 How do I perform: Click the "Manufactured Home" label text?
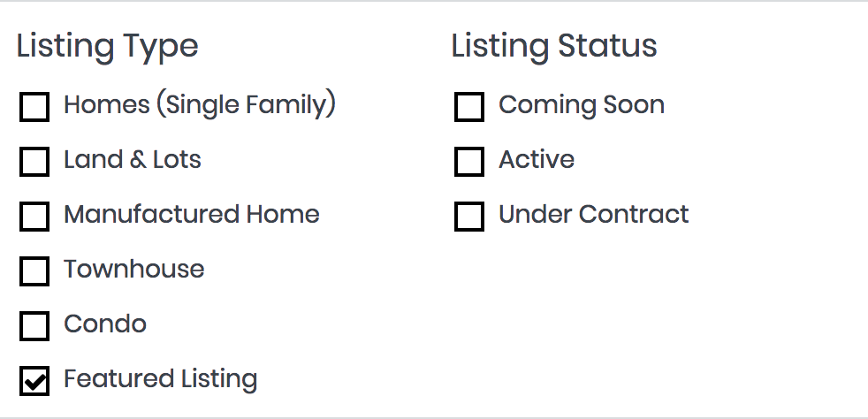point(192,215)
